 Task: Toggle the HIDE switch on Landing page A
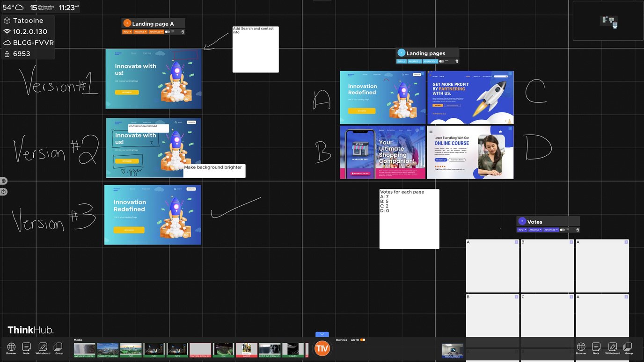(167, 32)
